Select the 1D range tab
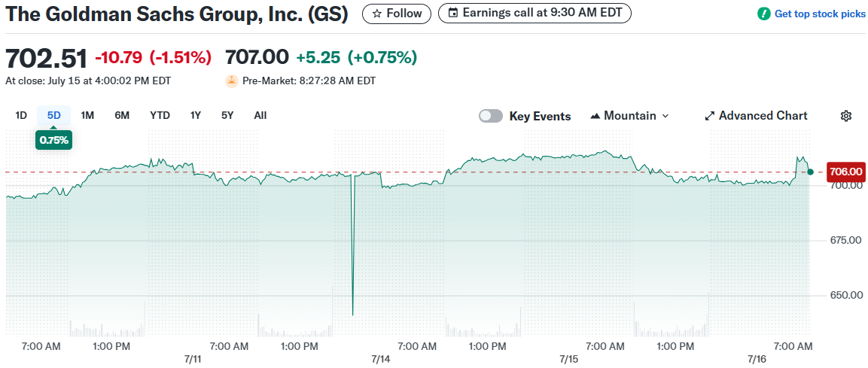Viewport: 868px width, 368px height. (21, 115)
